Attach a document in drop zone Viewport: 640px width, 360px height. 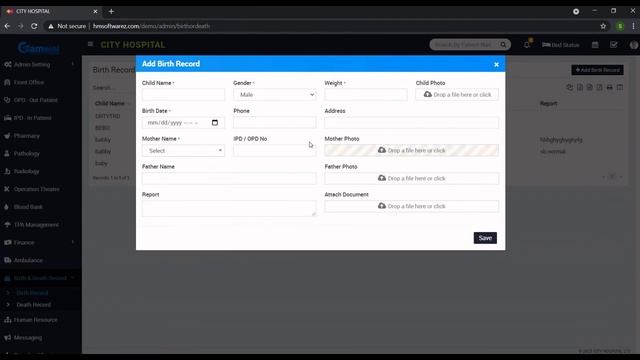pyautogui.click(x=411, y=206)
